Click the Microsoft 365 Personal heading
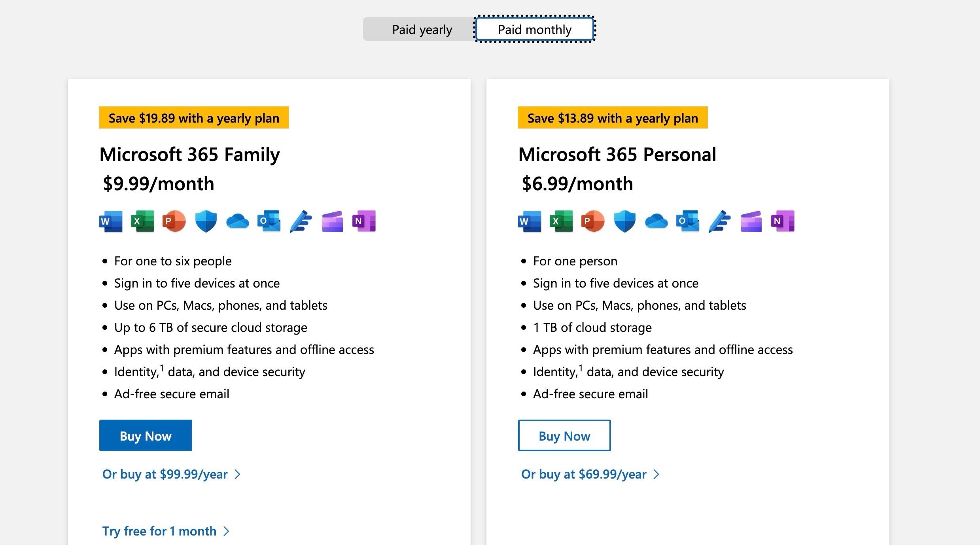 617,154
